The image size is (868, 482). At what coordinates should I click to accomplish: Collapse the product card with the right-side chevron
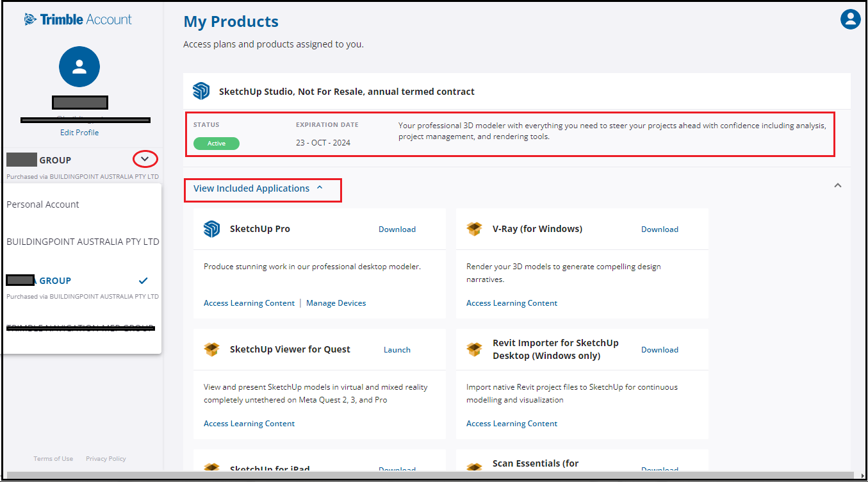[837, 185]
